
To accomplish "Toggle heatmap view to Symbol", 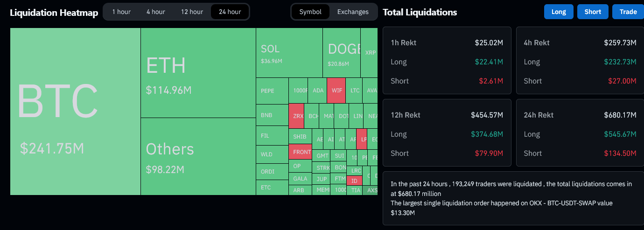I will 310,12.
